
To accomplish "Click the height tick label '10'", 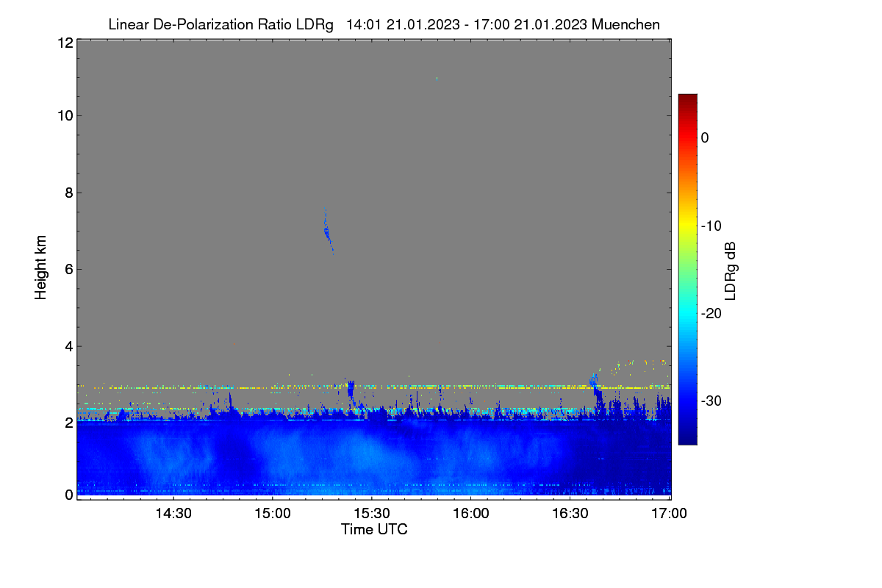I will [65, 115].
